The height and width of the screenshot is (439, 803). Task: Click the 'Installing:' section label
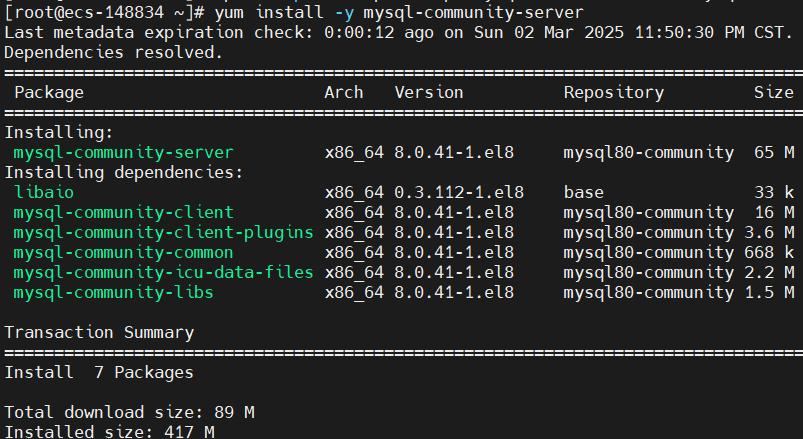coord(58,133)
